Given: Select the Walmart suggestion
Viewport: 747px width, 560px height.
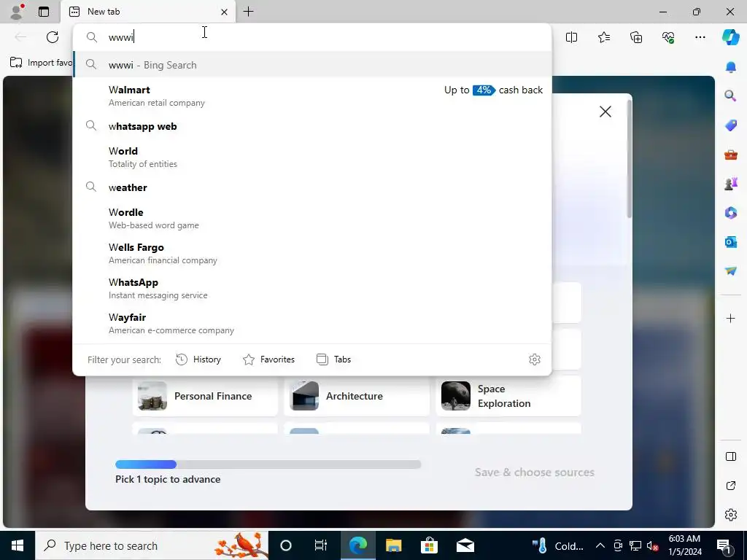Looking at the screenshot, I should pos(312,96).
